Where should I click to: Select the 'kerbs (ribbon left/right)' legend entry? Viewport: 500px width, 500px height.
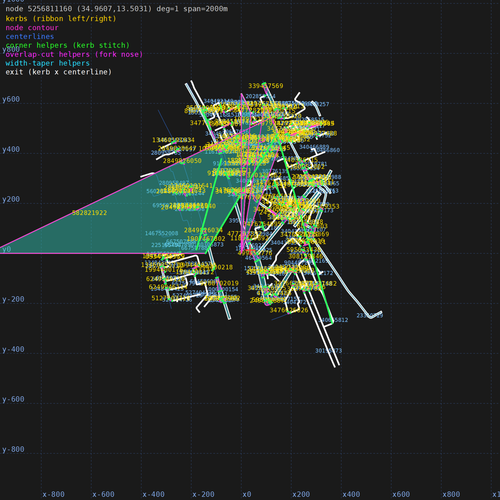point(61,19)
